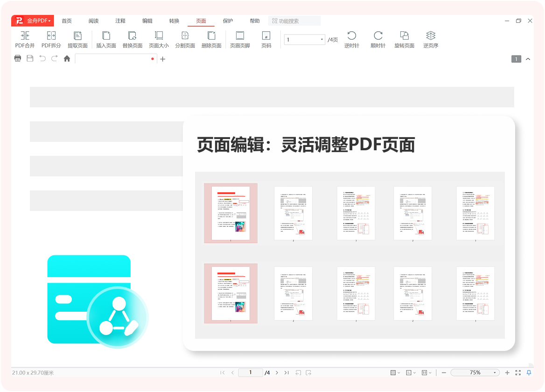Go to next page in status bar
Screen dimensions: 545x392
pos(277,372)
